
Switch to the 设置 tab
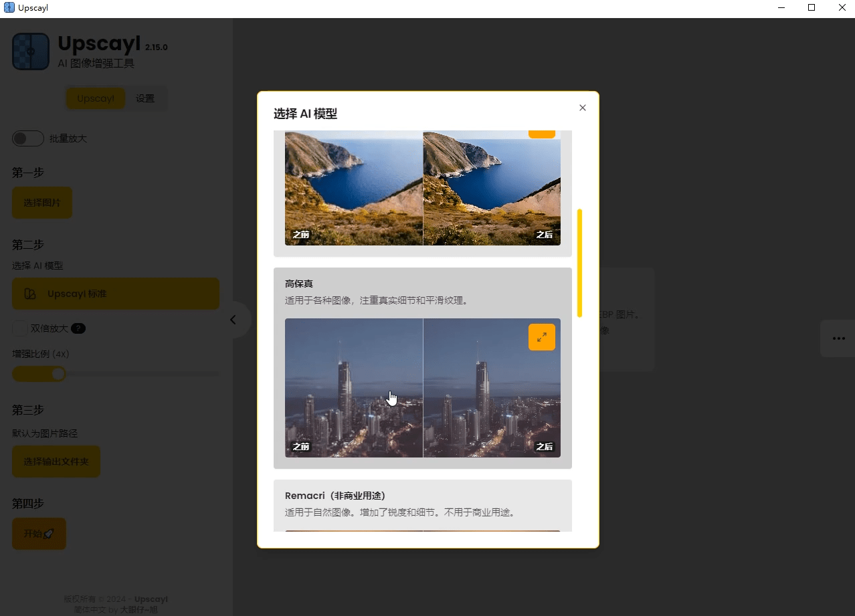[145, 98]
